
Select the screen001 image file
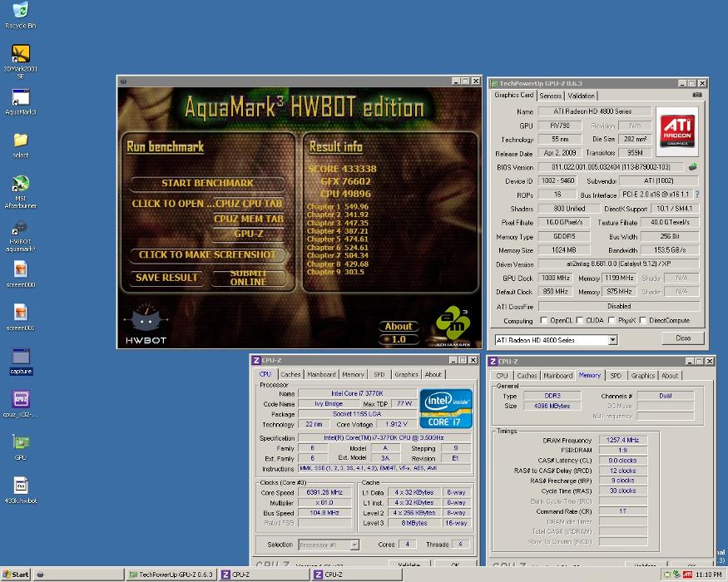[21, 317]
